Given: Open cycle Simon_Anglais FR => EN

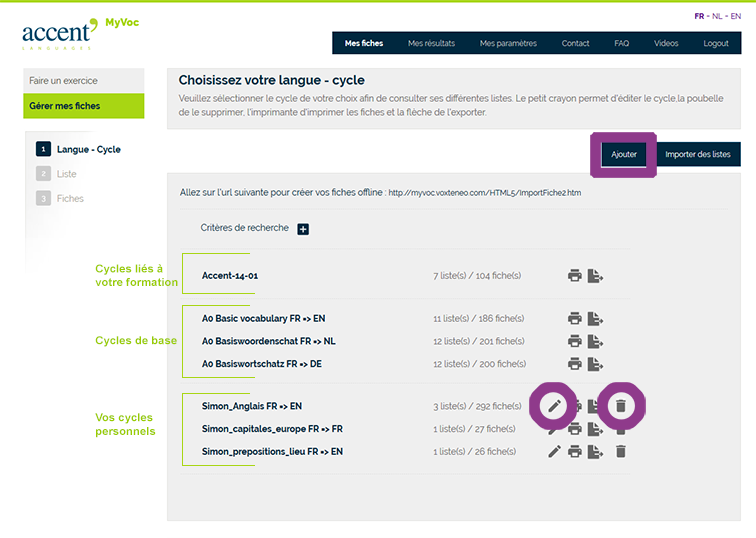Looking at the screenshot, I should (x=252, y=406).
